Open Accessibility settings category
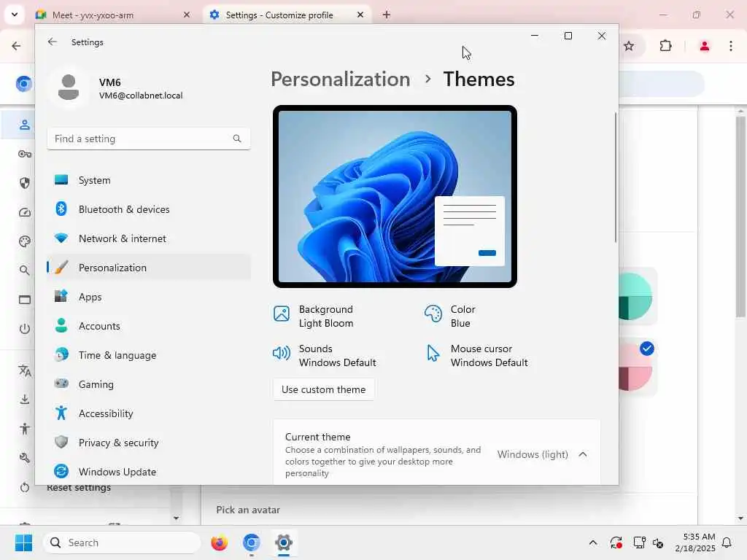The height and width of the screenshot is (560, 747). [149, 413]
